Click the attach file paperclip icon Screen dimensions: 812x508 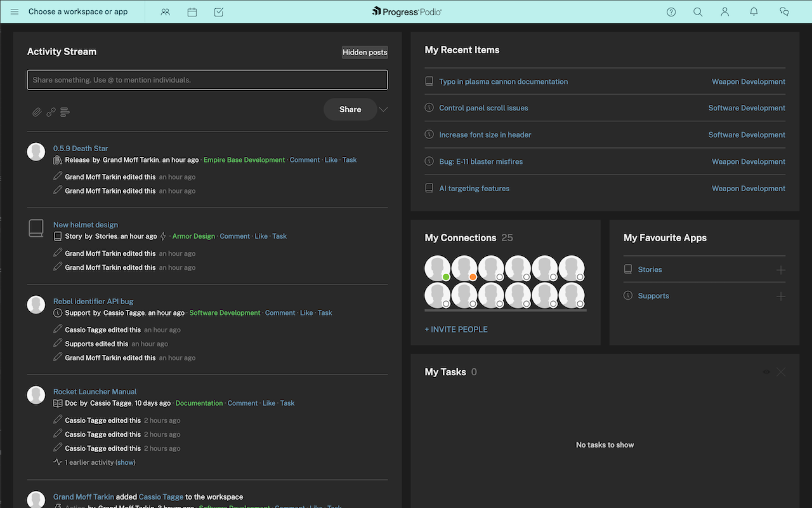pos(37,112)
